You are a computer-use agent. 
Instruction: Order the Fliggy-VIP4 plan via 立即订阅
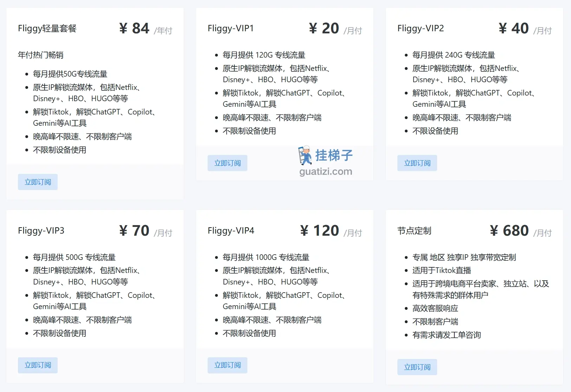227,365
